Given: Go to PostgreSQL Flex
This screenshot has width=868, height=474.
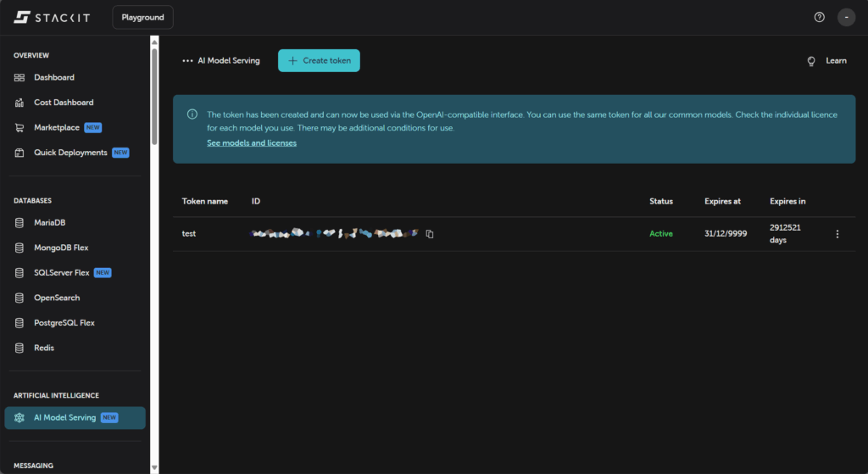Looking at the screenshot, I should click(64, 323).
